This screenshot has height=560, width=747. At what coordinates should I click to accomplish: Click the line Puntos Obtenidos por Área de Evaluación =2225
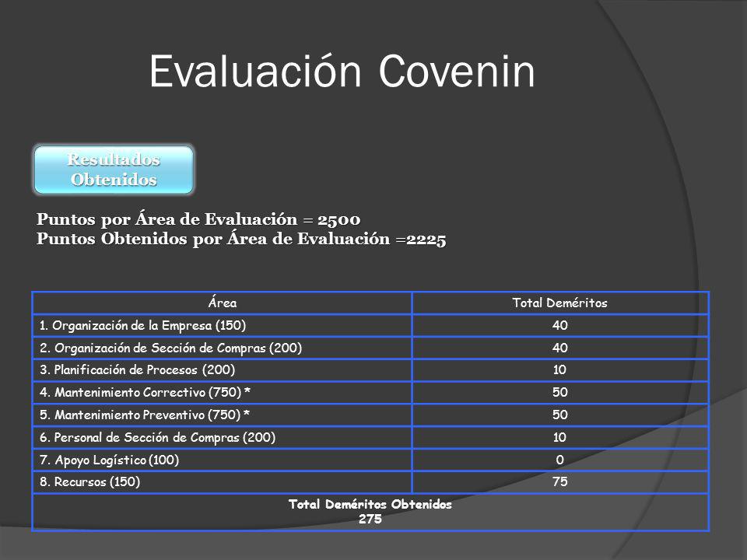241,239
